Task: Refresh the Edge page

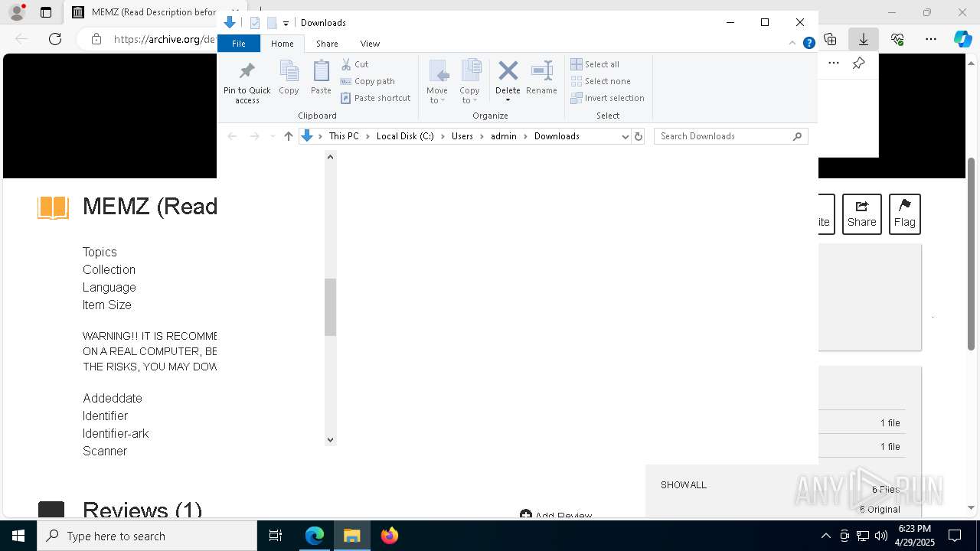Action: (55, 39)
